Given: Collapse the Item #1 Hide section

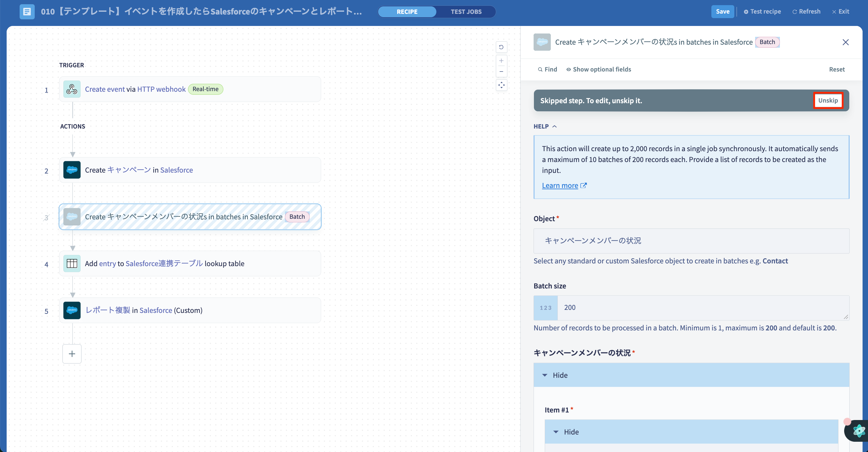Looking at the screenshot, I should tap(691, 431).
